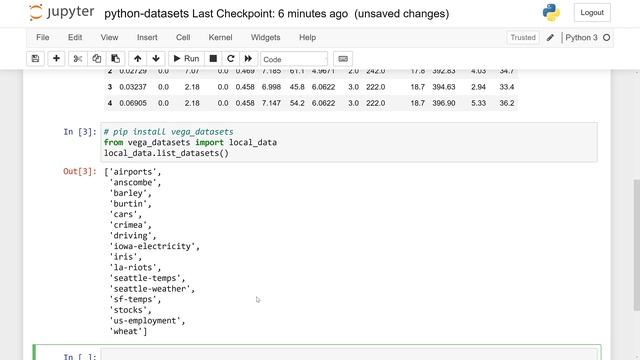This screenshot has height=360, width=640.
Task: Open the Widgets menu
Action: [x=265, y=37]
